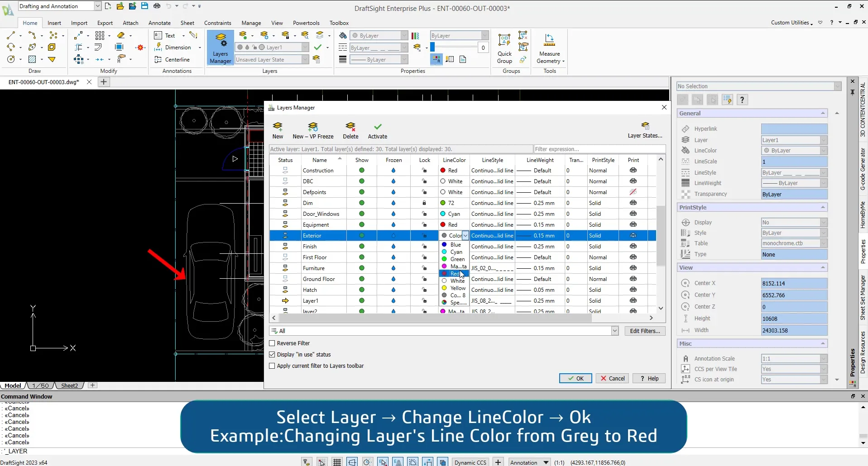Toggle Show status for Construction layer

point(362,171)
